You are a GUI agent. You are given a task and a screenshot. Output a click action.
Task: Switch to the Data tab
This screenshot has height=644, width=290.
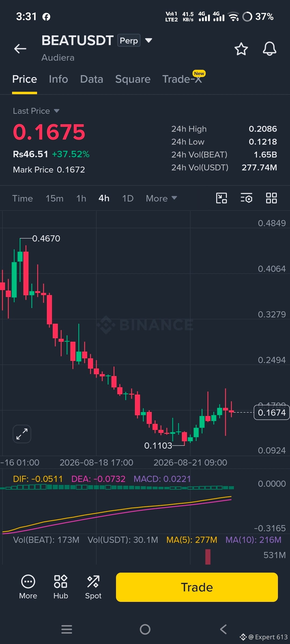92,79
